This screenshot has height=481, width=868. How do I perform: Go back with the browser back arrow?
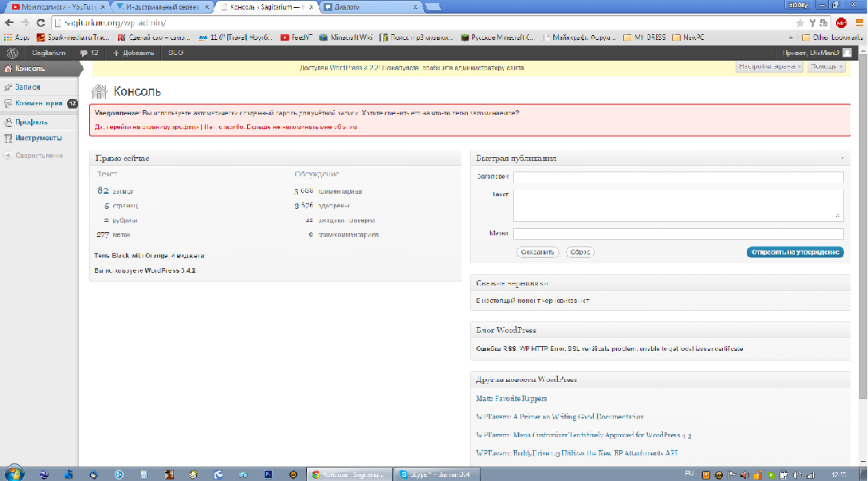[x=9, y=22]
